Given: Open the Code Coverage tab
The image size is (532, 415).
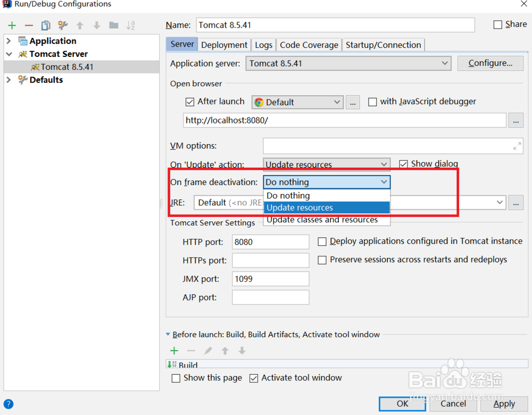Looking at the screenshot, I should 309,45.
